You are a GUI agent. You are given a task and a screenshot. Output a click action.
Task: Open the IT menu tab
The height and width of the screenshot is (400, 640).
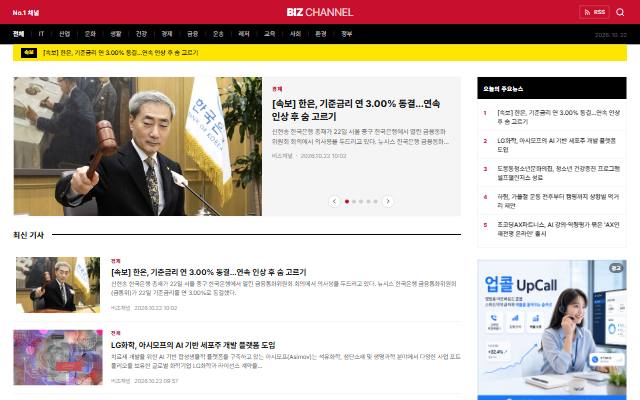coord(41,34)
